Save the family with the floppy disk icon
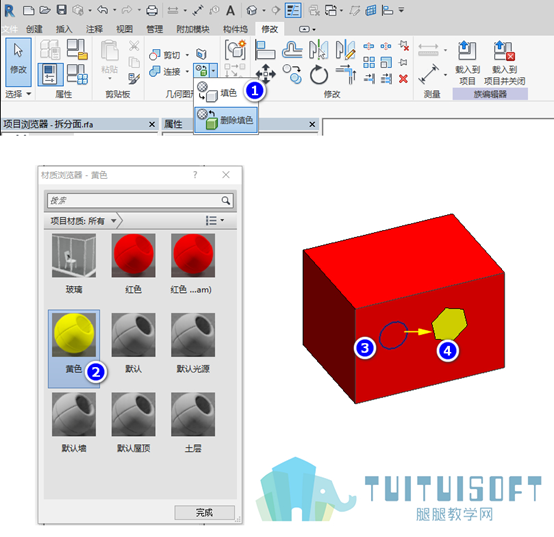 (x=62, y=10)
